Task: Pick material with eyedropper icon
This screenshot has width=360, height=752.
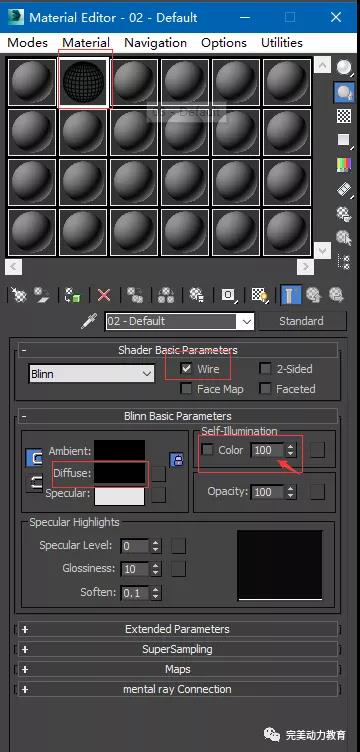Action: click(x=89, y=321)
